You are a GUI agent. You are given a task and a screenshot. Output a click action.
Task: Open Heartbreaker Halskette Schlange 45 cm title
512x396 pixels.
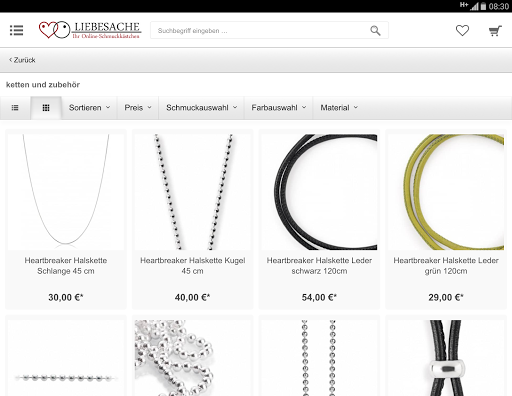[66, 266]
